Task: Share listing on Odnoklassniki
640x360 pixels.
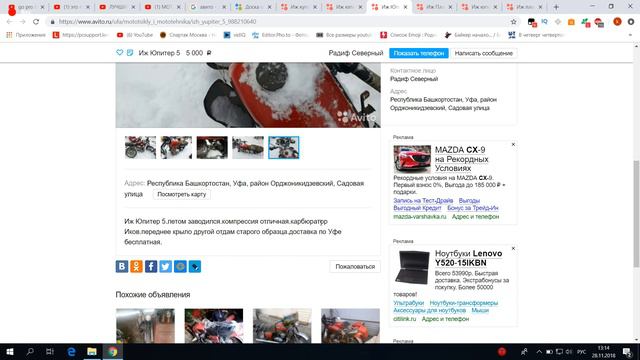Action: 136,267
